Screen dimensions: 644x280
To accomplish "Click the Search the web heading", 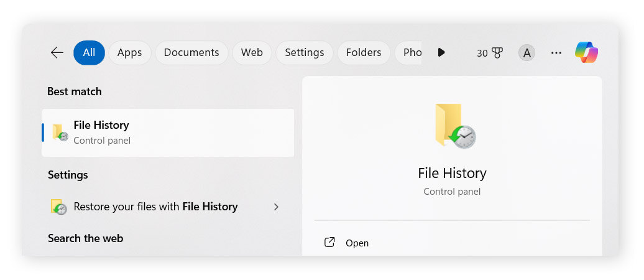I will [85, 238].
